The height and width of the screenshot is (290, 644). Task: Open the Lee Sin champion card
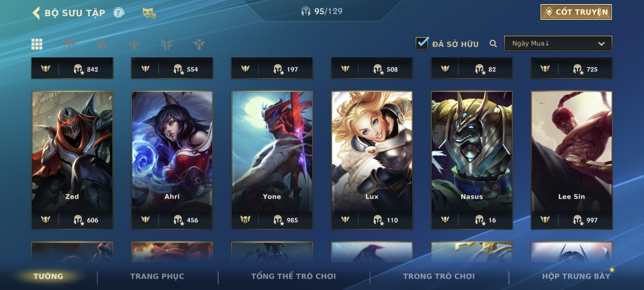pyautogui.click(x=572, y=160)
